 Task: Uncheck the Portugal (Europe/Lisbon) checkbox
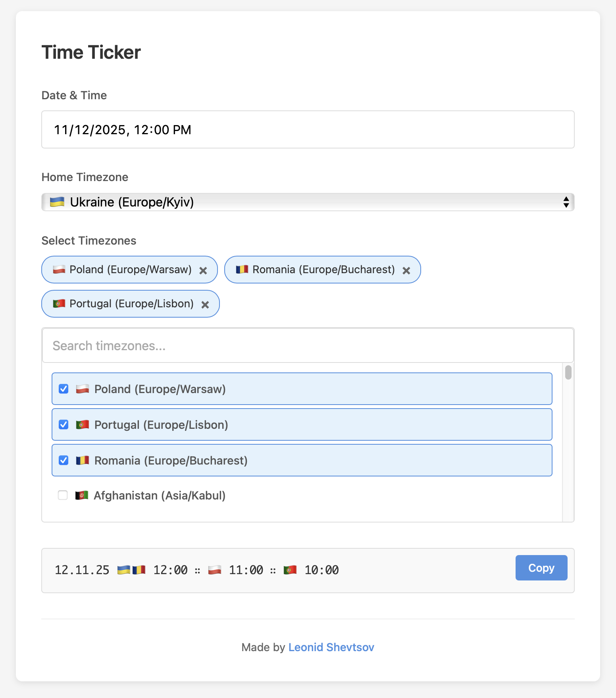coord(64,424)
